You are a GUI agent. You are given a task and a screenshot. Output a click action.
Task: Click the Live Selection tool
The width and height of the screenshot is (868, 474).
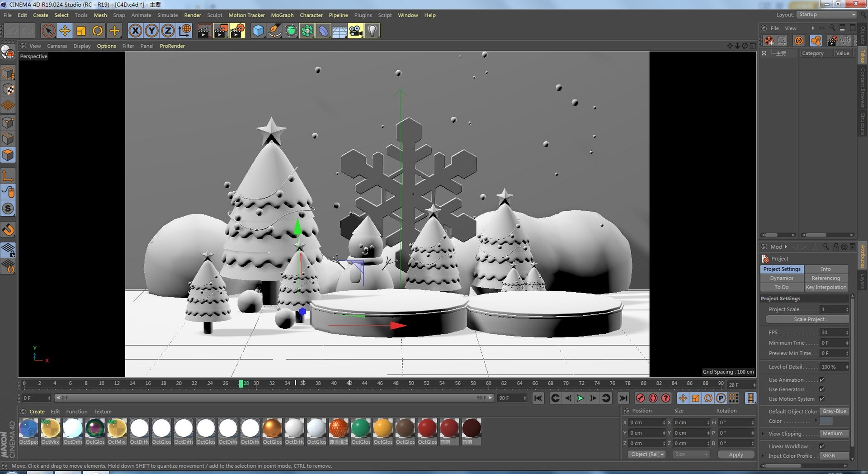click(48, 31)
